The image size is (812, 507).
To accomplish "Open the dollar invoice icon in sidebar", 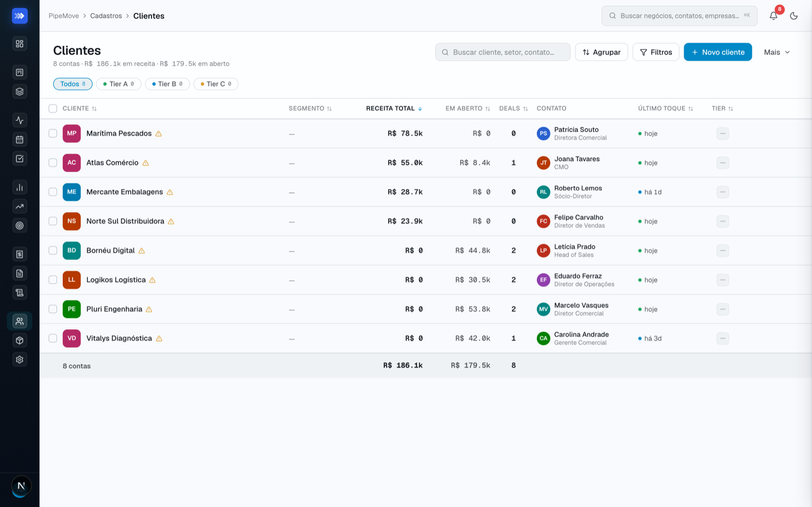I will tap(19, 254).
